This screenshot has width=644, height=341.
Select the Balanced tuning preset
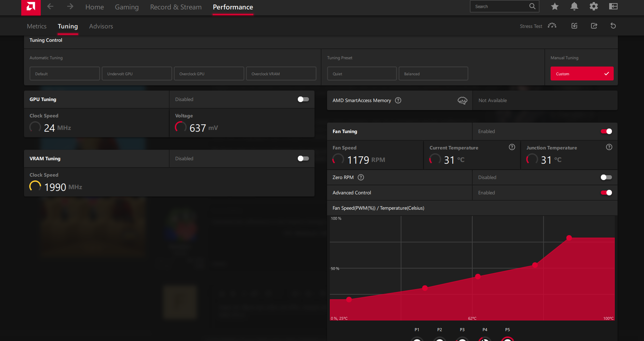[x=433, y=73]
